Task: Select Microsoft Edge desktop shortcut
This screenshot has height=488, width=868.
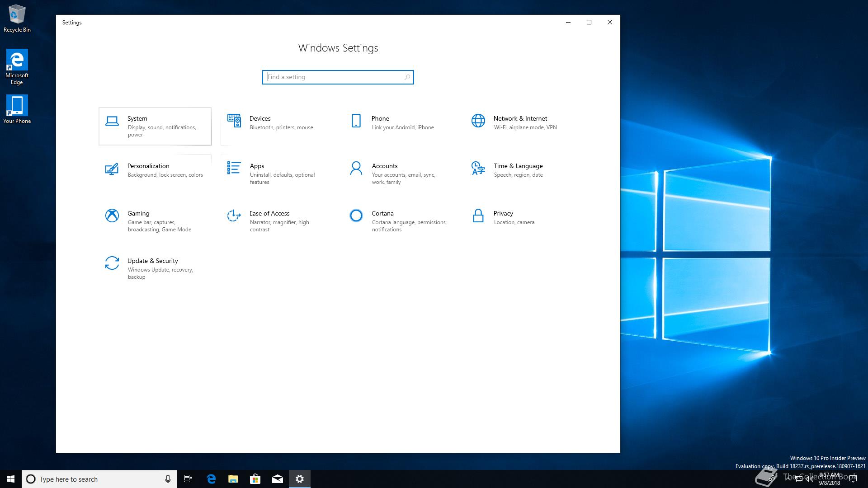Action: click(x=17, y=67)
